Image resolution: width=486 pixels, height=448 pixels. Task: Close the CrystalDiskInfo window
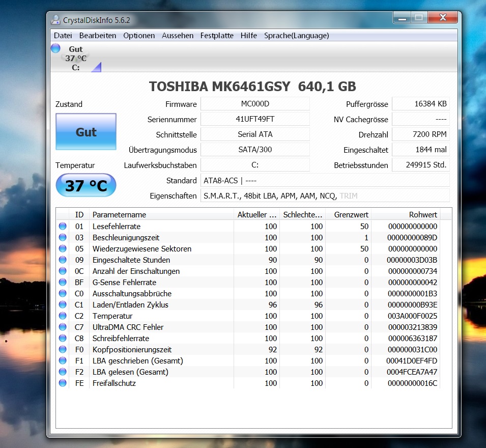[x=443, y=18]
